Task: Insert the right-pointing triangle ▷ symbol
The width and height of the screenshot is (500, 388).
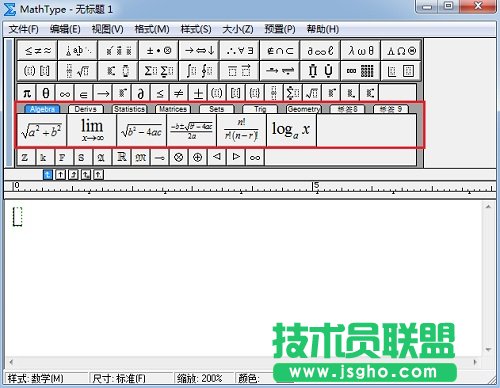Action: pyautogui.click(x=236, y=157)
